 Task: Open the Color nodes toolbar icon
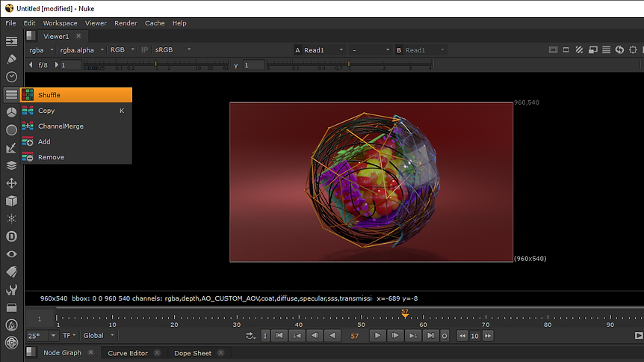pyautogui.click(x=11, y=112)
